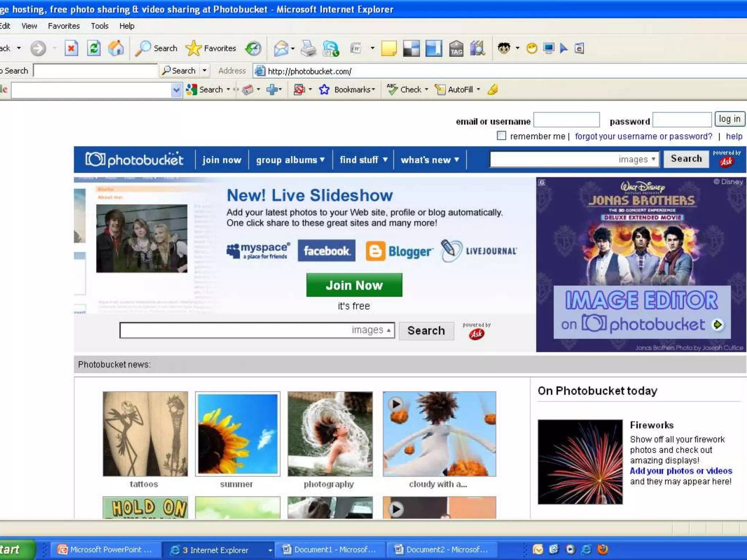Click forgot your username or password link
The width and height of the screenshot is (747, 560).
click(x=643, y=136)
